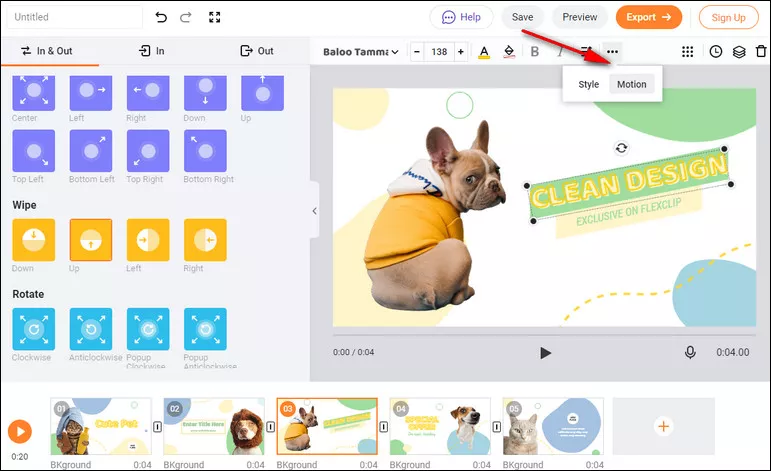Choose Motion in the popup menu
The image size is (771, 471).
pyautogui.click(x=632, y=84)
